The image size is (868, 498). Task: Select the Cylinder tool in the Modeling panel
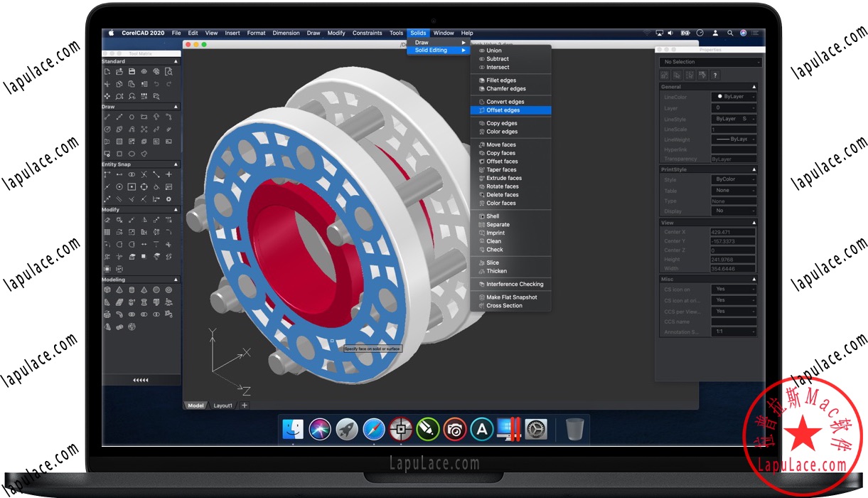pyautogui.click(x=132, y=290)
